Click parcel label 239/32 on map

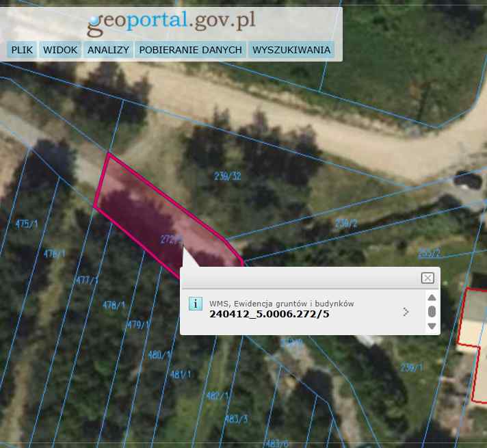pos(227,176)
